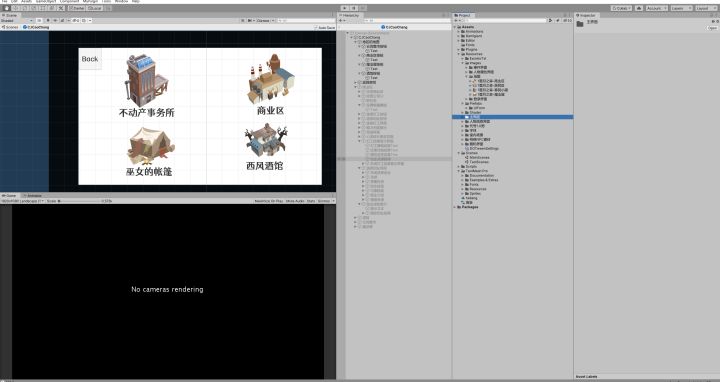Click the Play button
The height and width of the screenshot is (382, 720).
(x=345, y=8)
